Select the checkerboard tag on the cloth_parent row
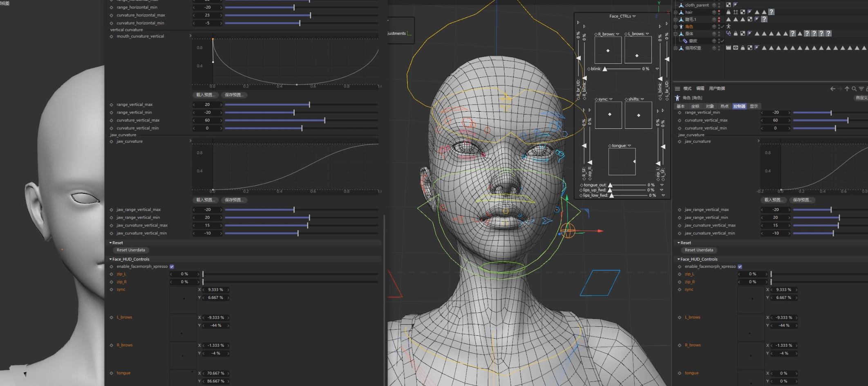This screenshot has width=868, height=386. [728, 5]
